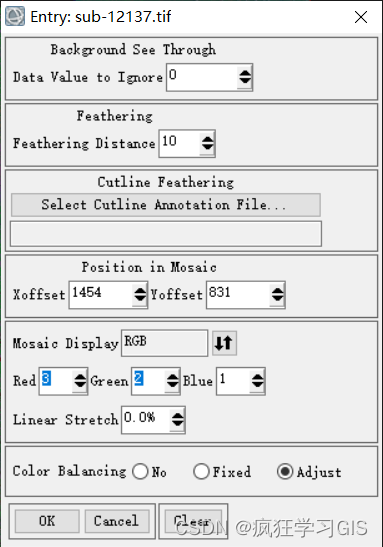The image size is (383, 547).
Task: Decrease Linear Stretch with down arrow
Action: pyautogui.click(x=178, y=424)
